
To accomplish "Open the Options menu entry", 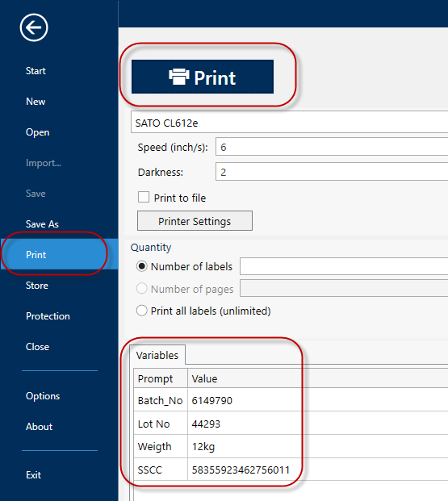I will click(x=43, y=396).
